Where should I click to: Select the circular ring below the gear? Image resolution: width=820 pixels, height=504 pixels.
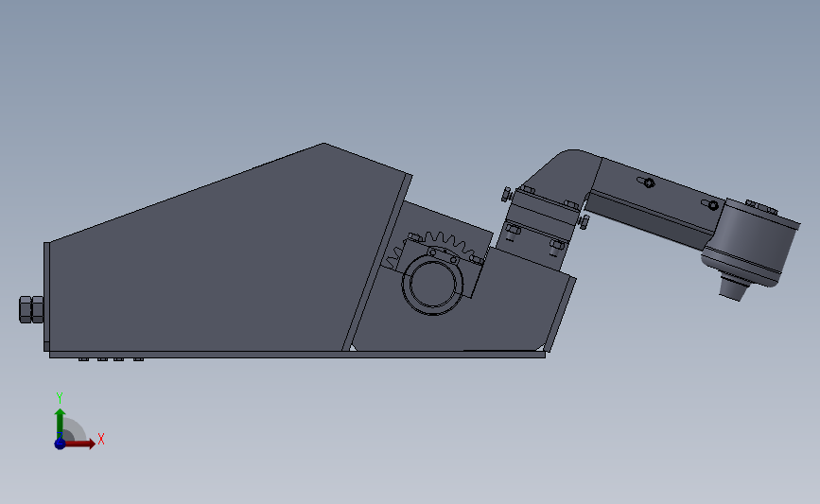click(432, 285)
